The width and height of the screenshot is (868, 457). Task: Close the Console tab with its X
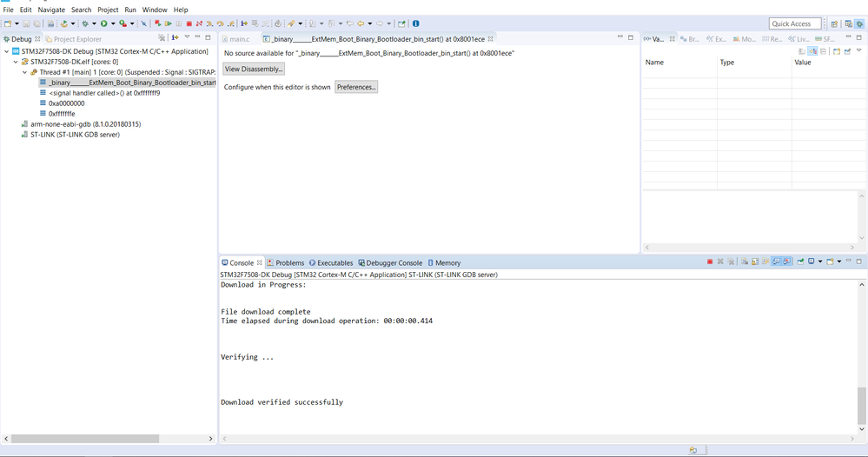point(259,262)
